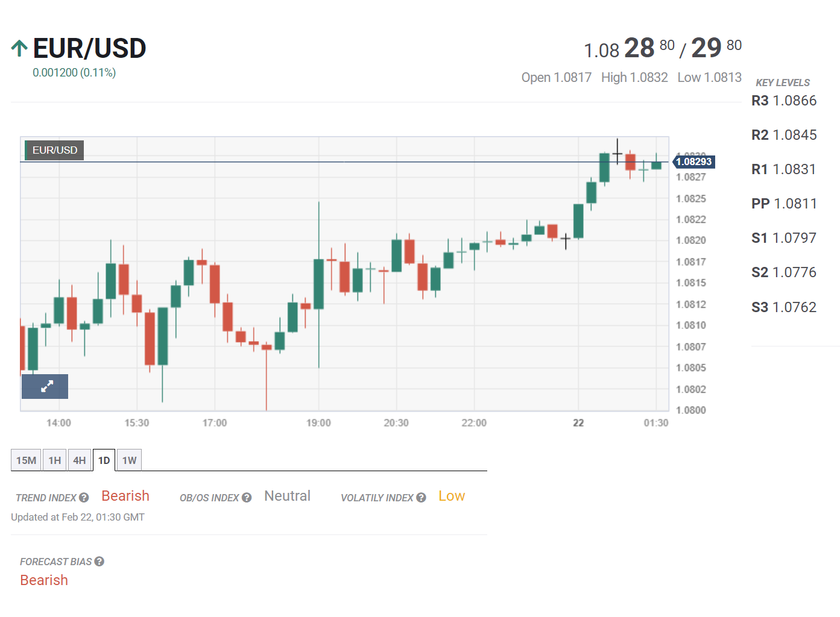Click the Updated at Feb 22 timestamp
Screen dimensions: 840x617
(x=78, y=517)
